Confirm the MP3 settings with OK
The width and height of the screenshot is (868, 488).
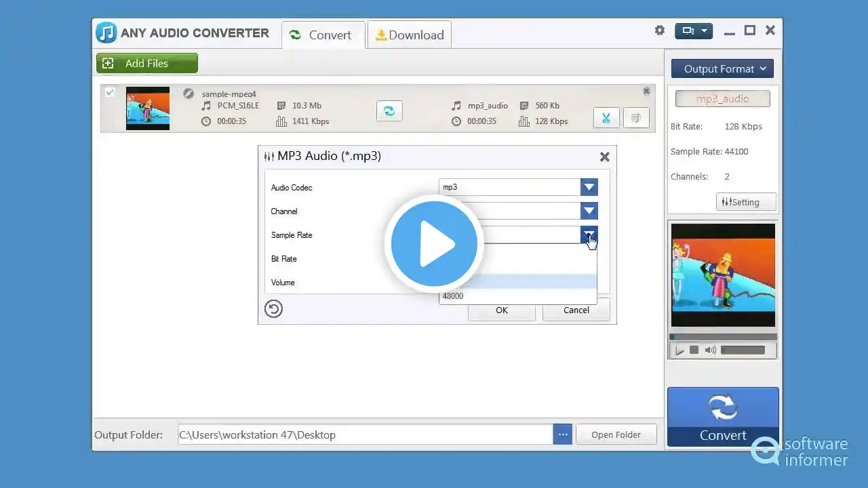[x=502, y=310]
